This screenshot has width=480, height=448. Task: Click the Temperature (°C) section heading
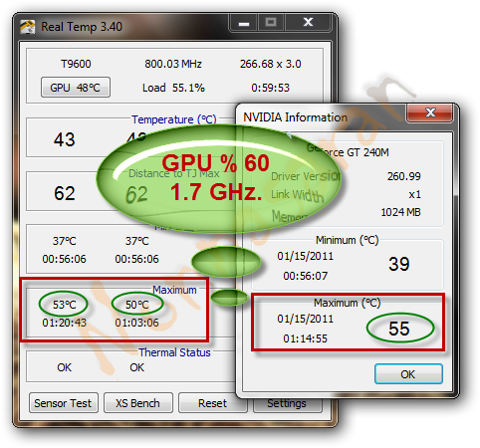point(174,119)
